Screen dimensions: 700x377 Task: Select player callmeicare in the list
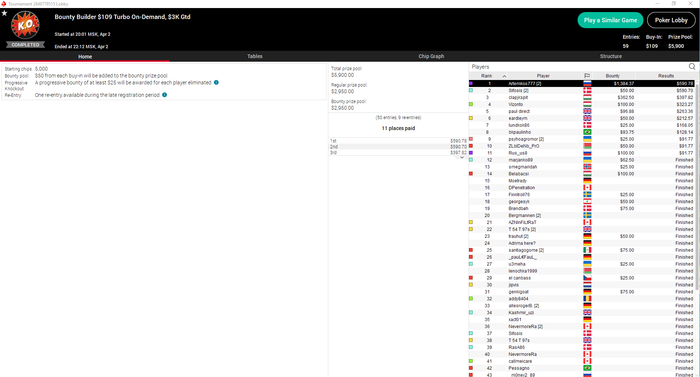pyautogui.click(x=520, y=361)
